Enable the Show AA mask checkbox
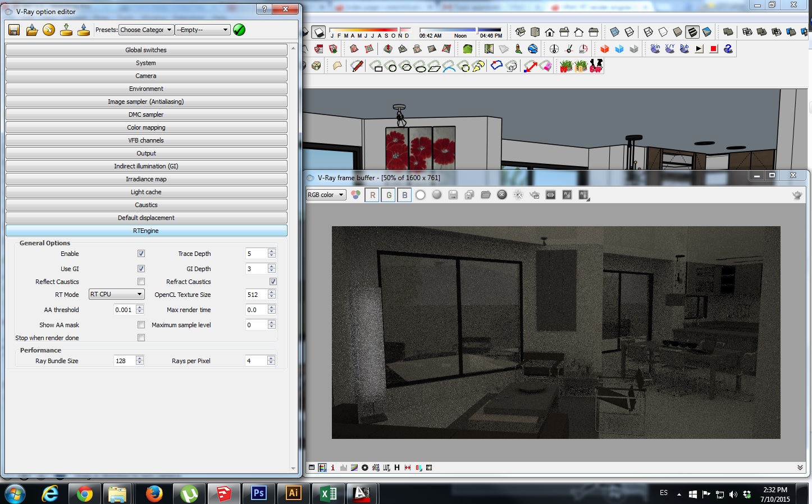The width and height of the screenshot is (812, 504). (x=141, y=325)
